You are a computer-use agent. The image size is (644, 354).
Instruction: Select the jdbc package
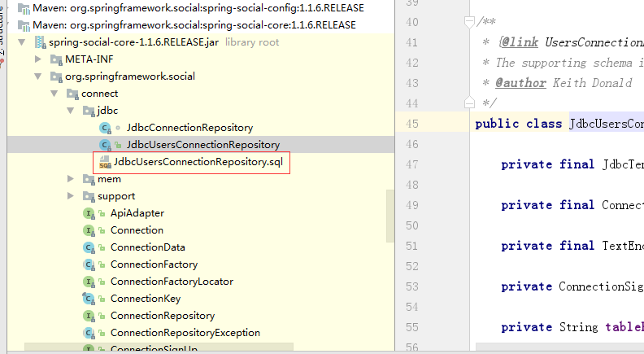(107, 110)
